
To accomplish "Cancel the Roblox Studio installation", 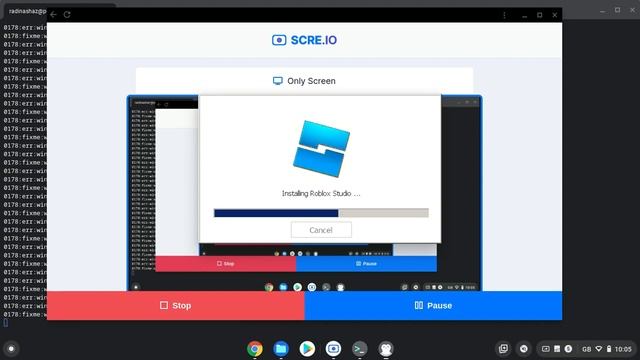I will pyautogui.click(x=321, y=230).
